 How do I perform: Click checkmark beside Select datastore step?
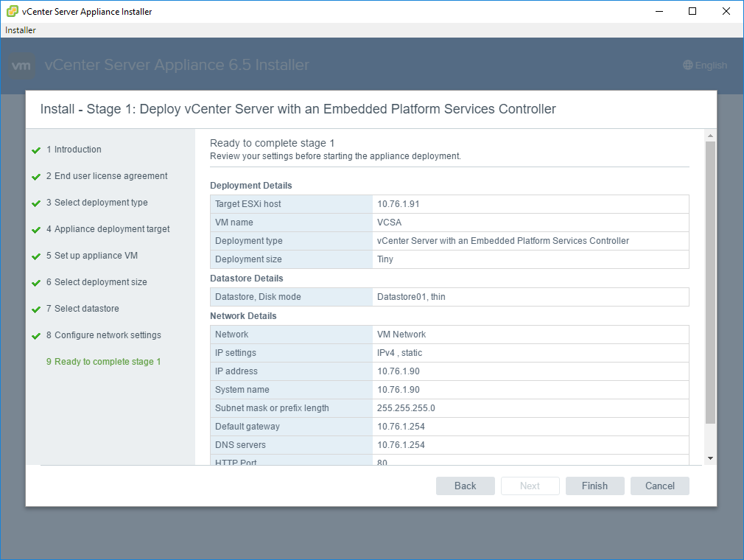click(36, 309)
